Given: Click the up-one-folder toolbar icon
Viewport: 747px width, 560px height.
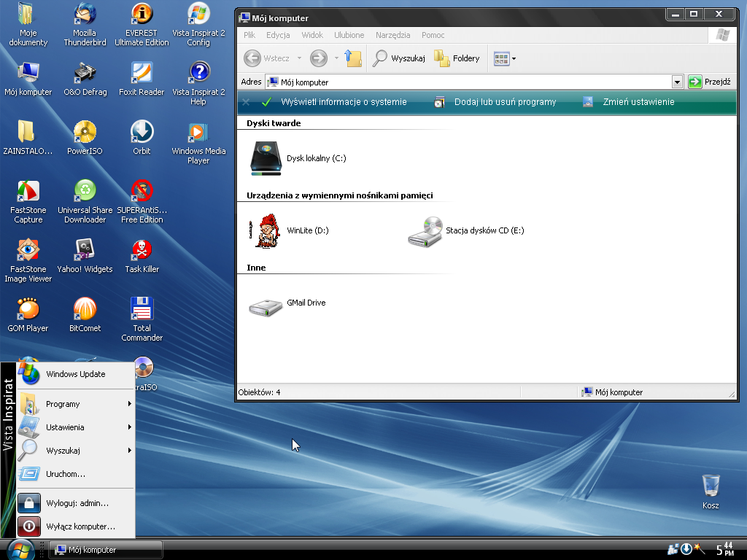Looking at the screenshot, I should coord(353,58).
